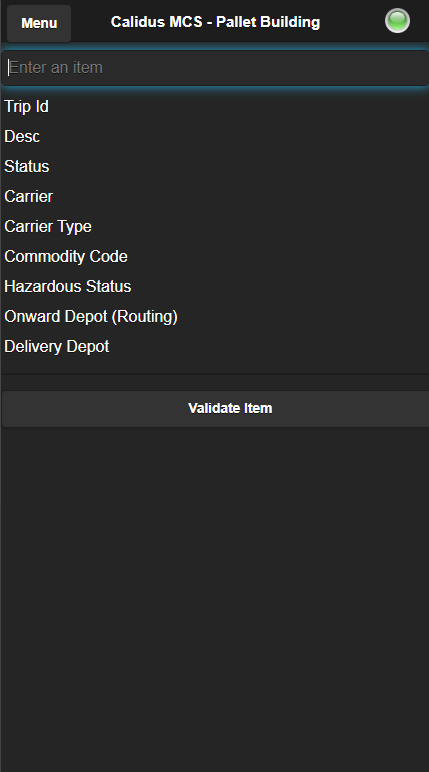The image size is (429, 772).
Task: Select the Desc label
Action: point(22,136)
